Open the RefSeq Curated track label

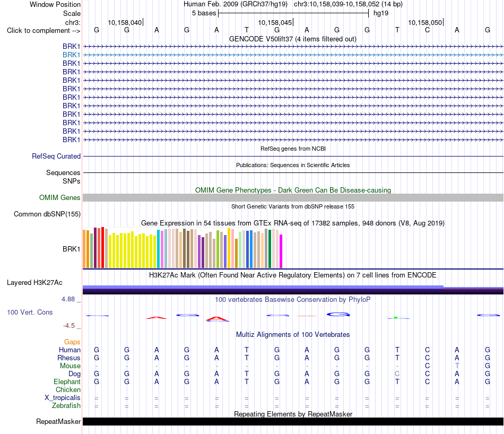56,156
